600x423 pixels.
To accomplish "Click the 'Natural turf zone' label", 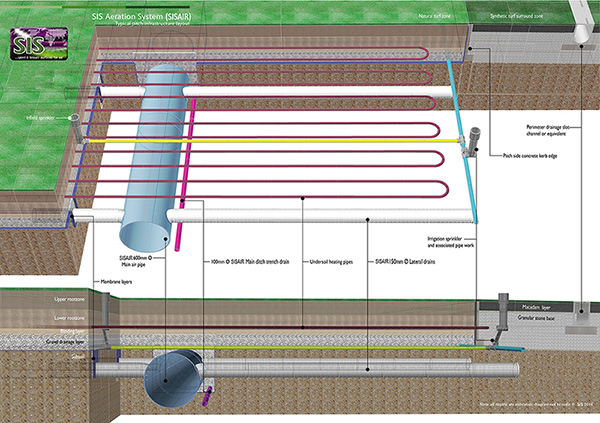I will [434, 16].
